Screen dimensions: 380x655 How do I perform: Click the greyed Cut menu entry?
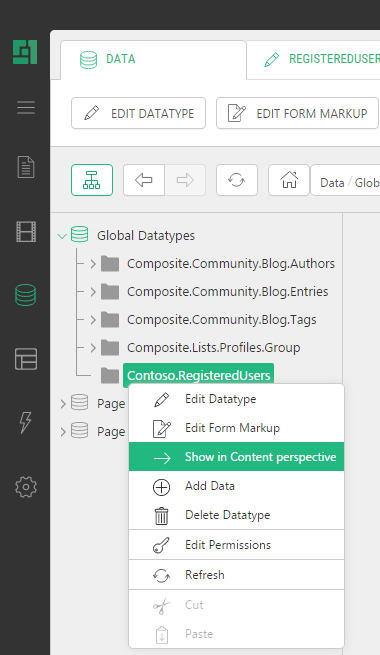[236, 605]
